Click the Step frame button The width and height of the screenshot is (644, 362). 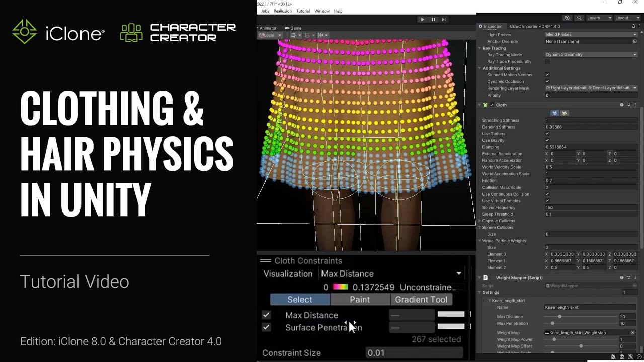click(x=443, y=20)
